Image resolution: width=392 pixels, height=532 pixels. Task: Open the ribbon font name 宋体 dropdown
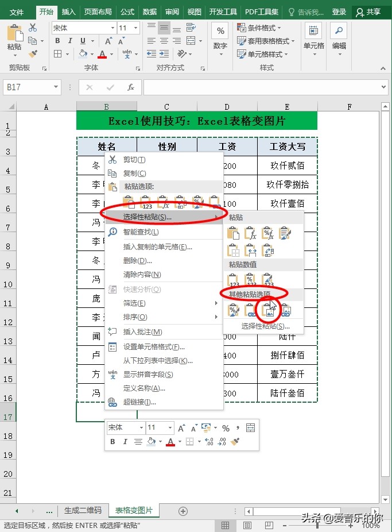coord(113,28)
